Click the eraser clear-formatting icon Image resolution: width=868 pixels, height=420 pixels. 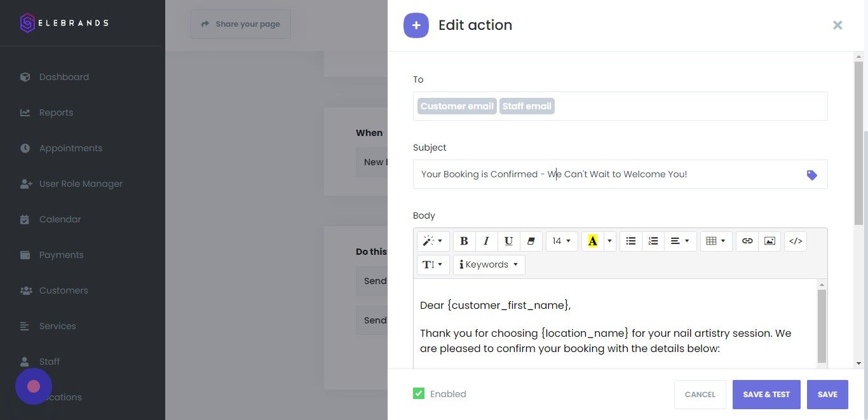531,241
